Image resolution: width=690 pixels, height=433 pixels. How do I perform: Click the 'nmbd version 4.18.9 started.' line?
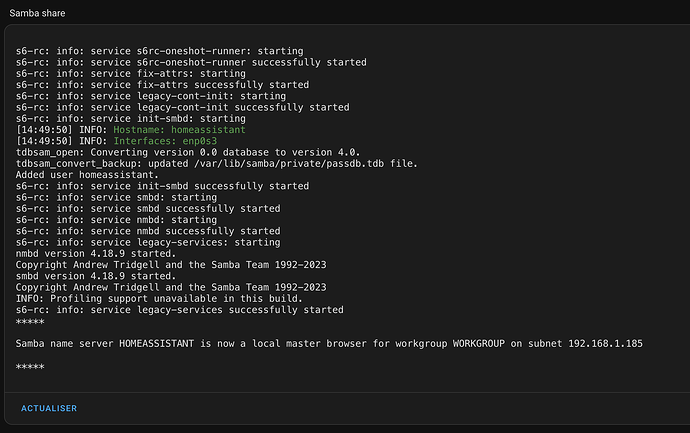coord(95,254)
